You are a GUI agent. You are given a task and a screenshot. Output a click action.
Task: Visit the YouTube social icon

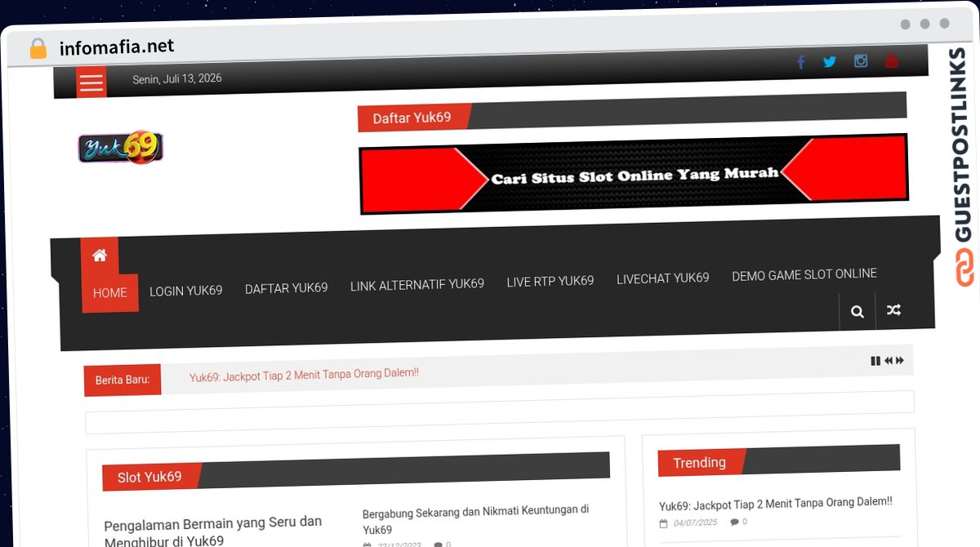(891, 60)
